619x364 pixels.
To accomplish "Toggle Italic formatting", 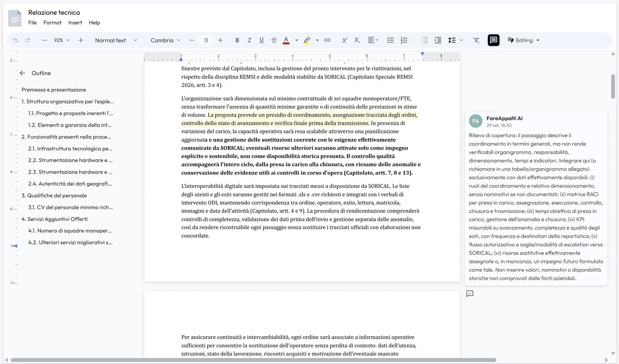I will click(249, 40).
